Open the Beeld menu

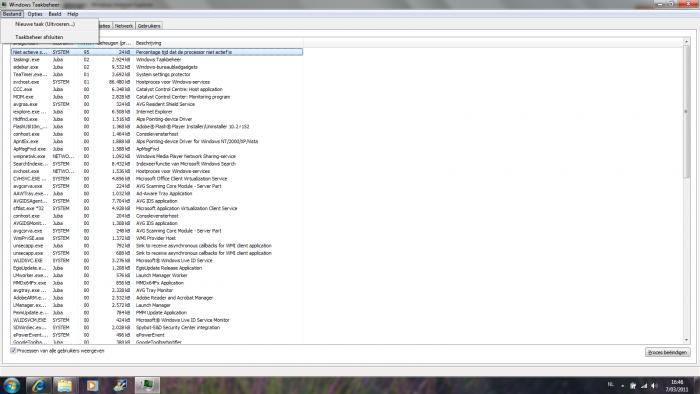(55, 14)
